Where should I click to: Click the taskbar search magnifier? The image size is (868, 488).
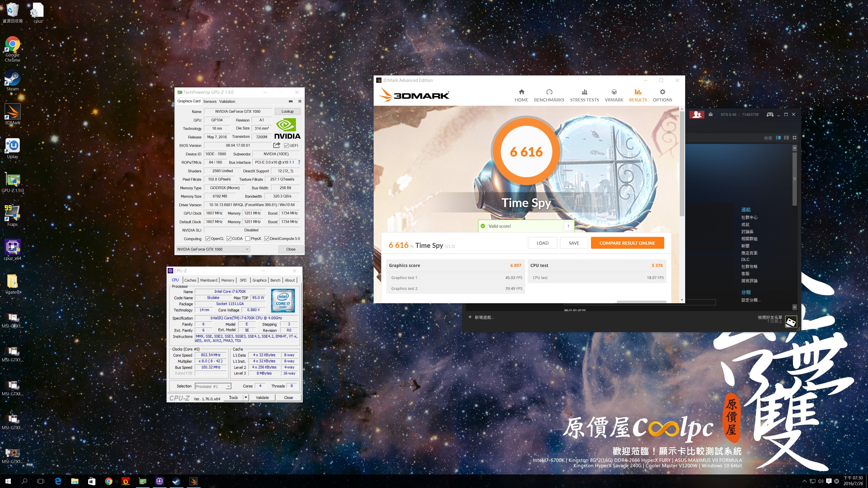click(x=24, y=481)
